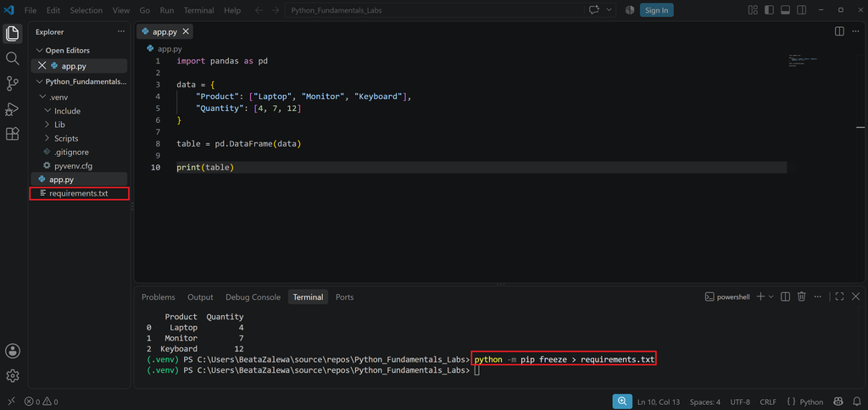Open chat dropdown arrow in title bar
Screen dimensions: 868x410
click(x=609, y=10)
